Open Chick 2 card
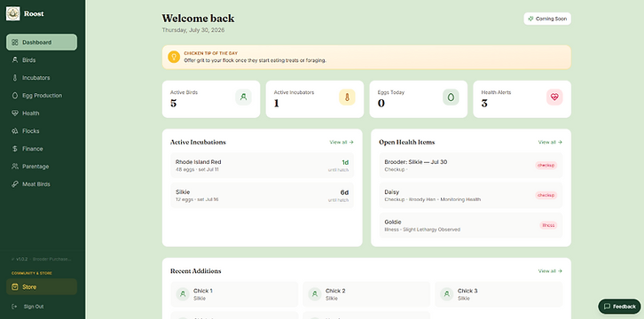Screen dimensions: 644x319 366,294
